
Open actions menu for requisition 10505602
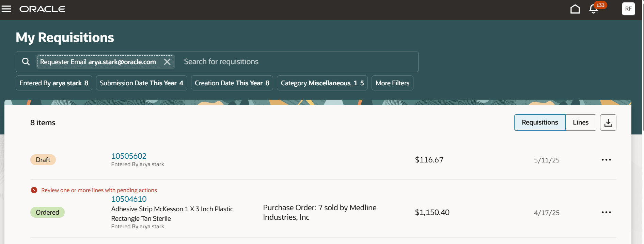point(606,160)
